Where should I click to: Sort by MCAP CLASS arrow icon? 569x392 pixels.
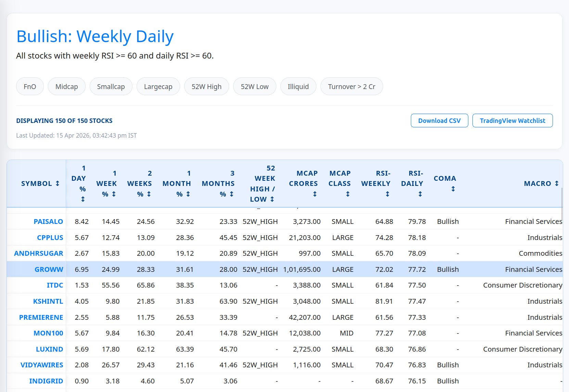click(348, 194)
